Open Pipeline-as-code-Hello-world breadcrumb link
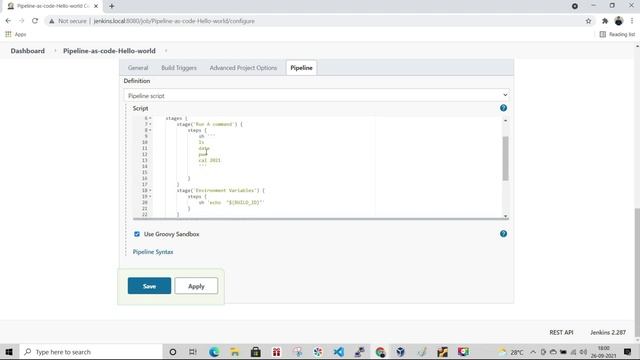The image size is (640, 360). click(109, 51)
